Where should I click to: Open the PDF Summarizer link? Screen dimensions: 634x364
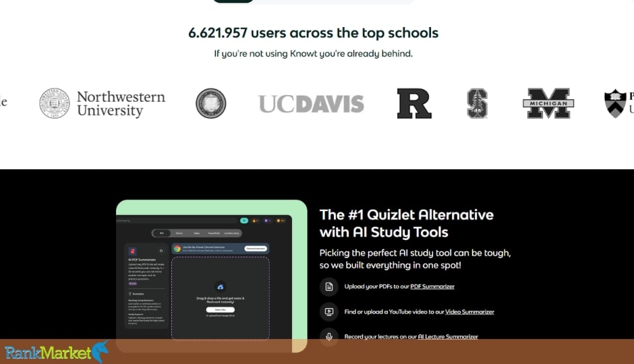[432, 286]
